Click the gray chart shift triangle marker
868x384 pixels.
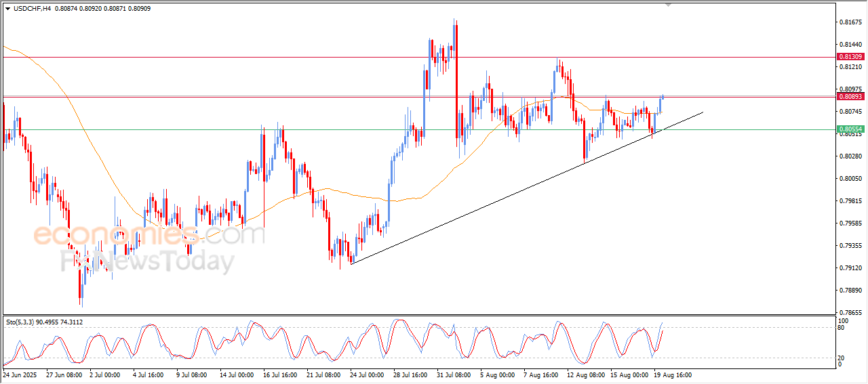669,5
